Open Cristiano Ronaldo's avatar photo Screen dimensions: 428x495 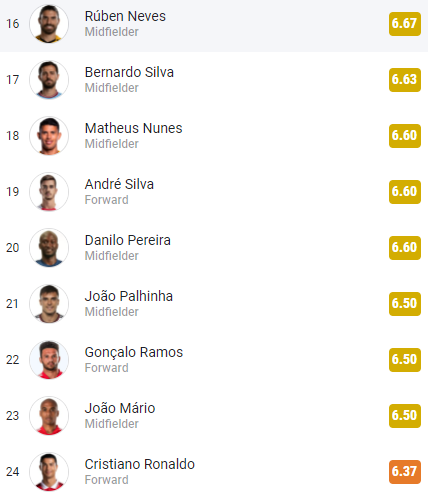(x=49, y=472)
